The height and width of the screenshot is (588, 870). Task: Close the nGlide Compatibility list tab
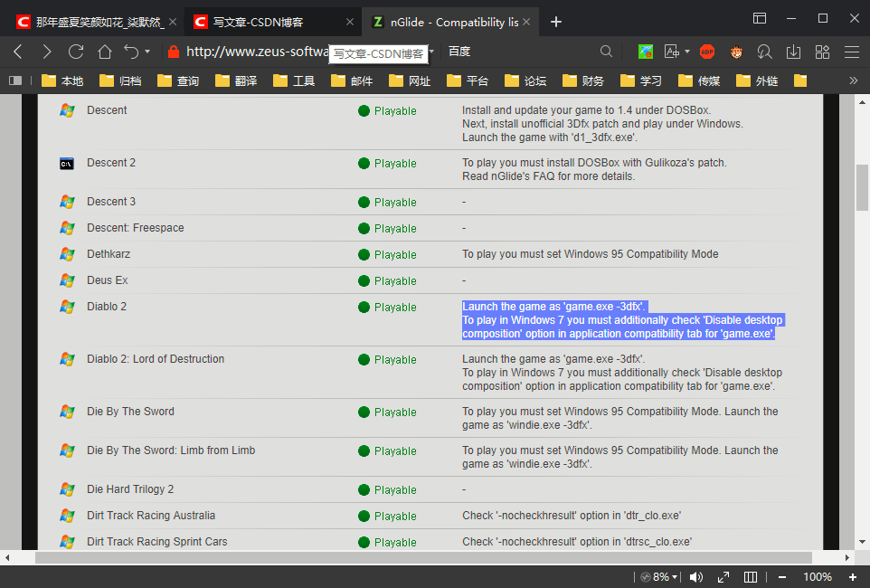click(x=526, y=22)
